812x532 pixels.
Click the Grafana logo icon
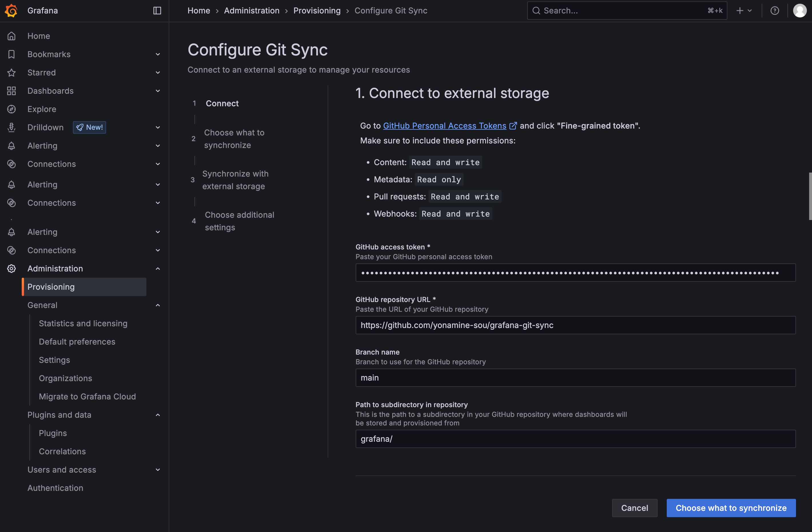(11, 11)
